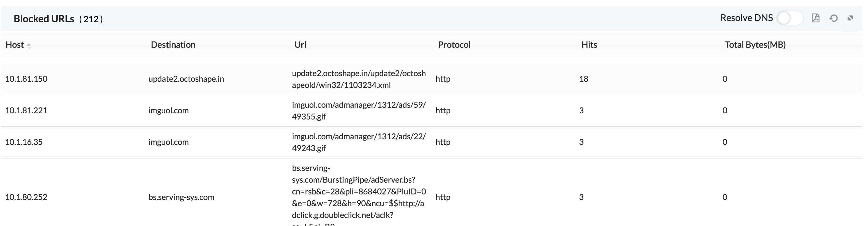868x226 pixels.
Task: Select the Destination column header
Action: (x=173, y=45)
